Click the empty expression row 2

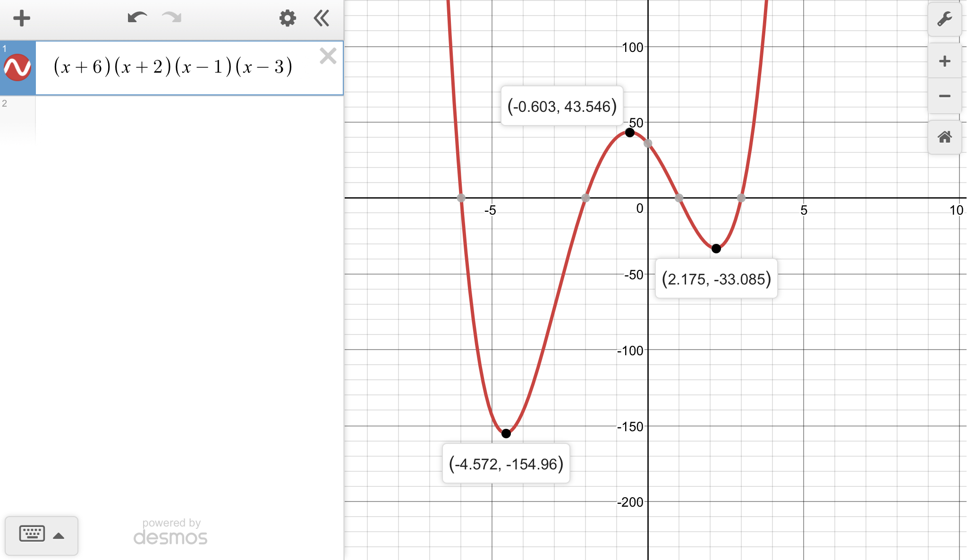point(189,118)
